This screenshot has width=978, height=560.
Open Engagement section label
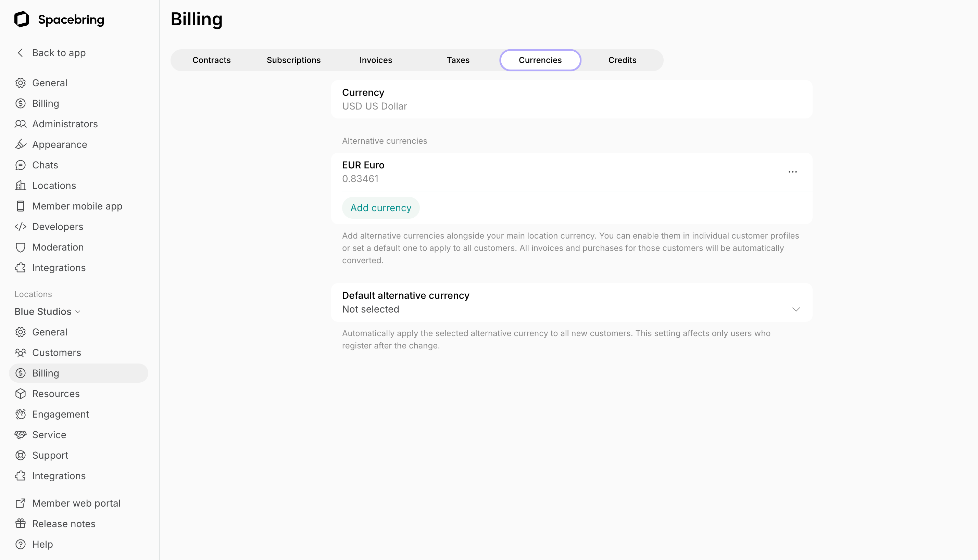coord(60,414)
